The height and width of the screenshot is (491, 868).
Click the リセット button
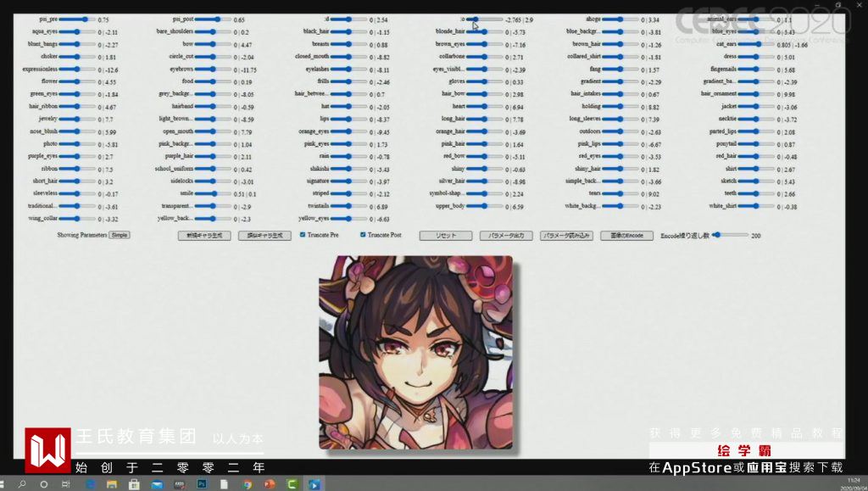coord(446,236)
